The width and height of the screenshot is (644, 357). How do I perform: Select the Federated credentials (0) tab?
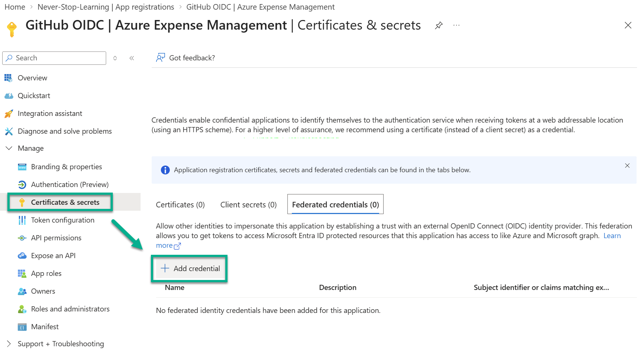[x=336, y=204]
